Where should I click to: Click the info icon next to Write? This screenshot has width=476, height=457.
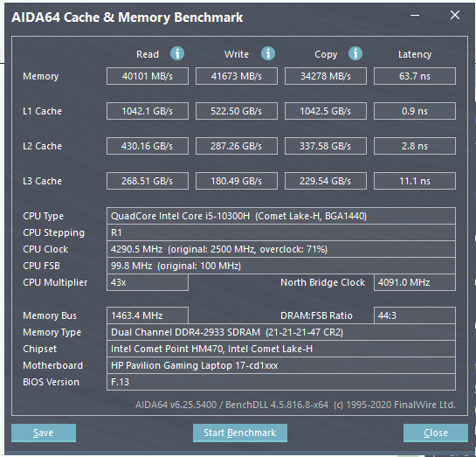(x=268, y=54)
